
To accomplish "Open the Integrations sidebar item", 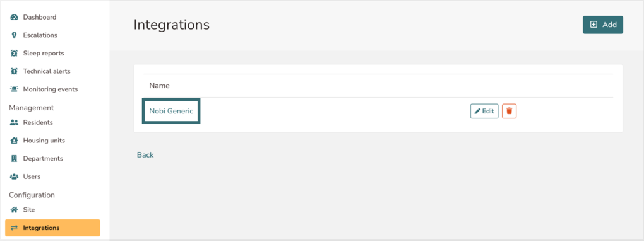I will [52, 228].
